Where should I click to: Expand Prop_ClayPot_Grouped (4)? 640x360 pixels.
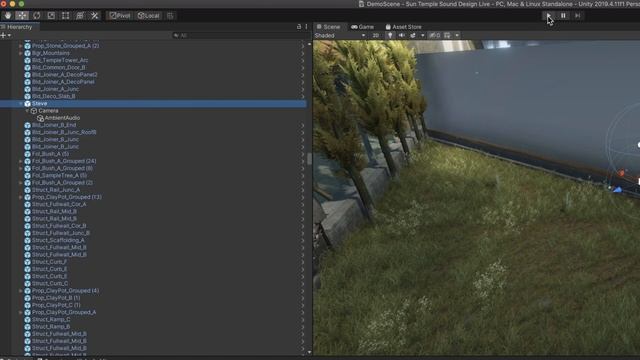20,291
